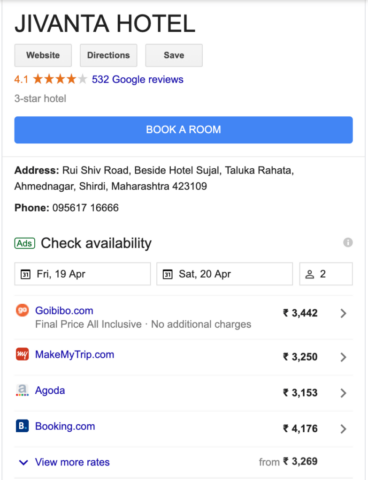Select the Fri, 19 Apr check-in field
368x480 pixels.
[x=82, y=274]
